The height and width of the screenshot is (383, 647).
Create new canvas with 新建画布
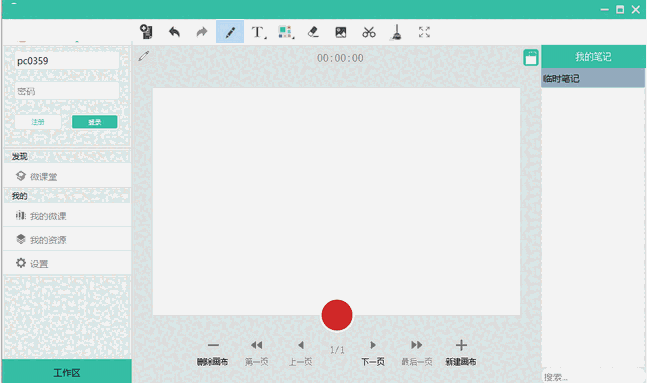click(461, 353)
